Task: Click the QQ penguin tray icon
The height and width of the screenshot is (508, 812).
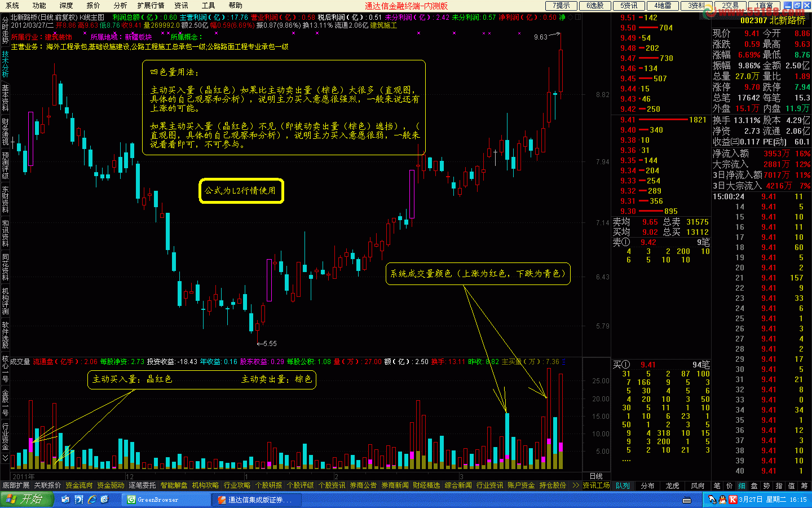Action: 722,500
